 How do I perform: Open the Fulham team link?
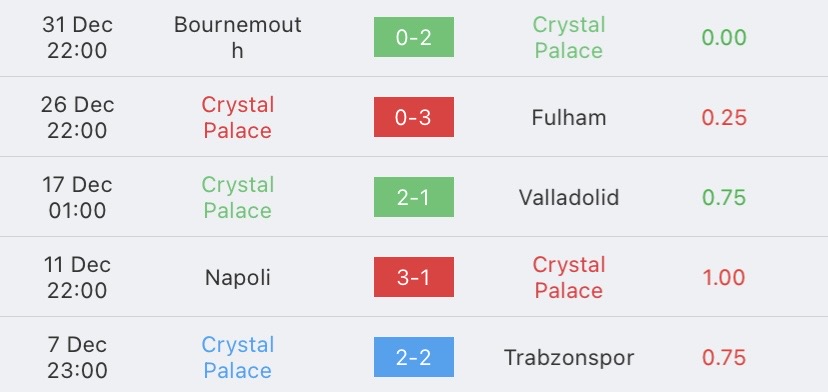click(569, 117)
